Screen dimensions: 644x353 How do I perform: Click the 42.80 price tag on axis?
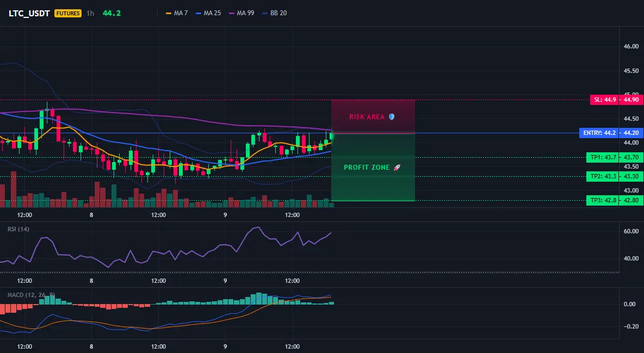click(x=631, y=201)
